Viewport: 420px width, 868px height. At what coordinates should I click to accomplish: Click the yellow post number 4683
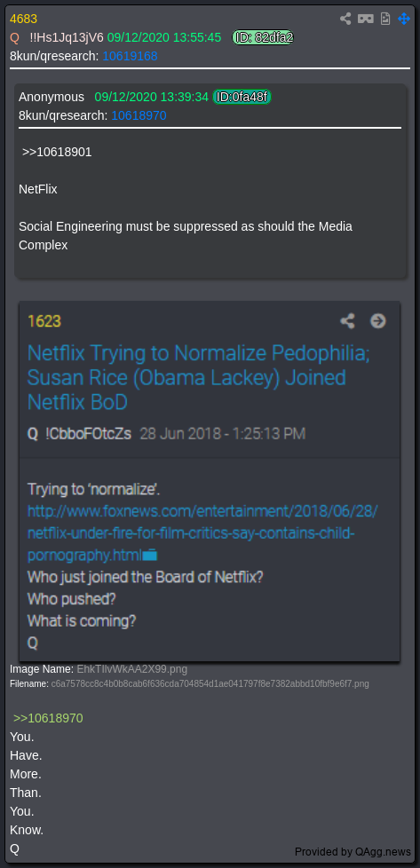coord(23,19)
